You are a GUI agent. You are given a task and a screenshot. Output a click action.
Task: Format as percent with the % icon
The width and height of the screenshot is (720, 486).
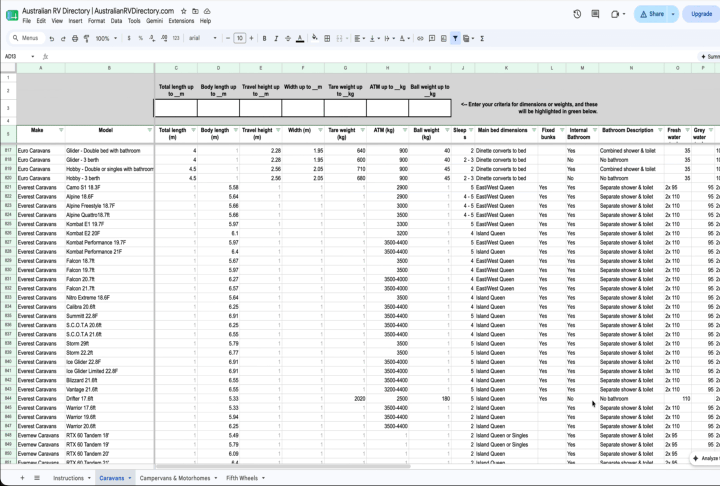coord(141,38)
